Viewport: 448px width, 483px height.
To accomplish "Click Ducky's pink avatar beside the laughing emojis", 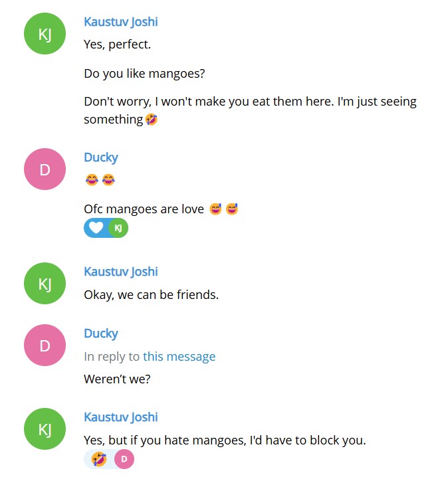I will tap(45, 169).
